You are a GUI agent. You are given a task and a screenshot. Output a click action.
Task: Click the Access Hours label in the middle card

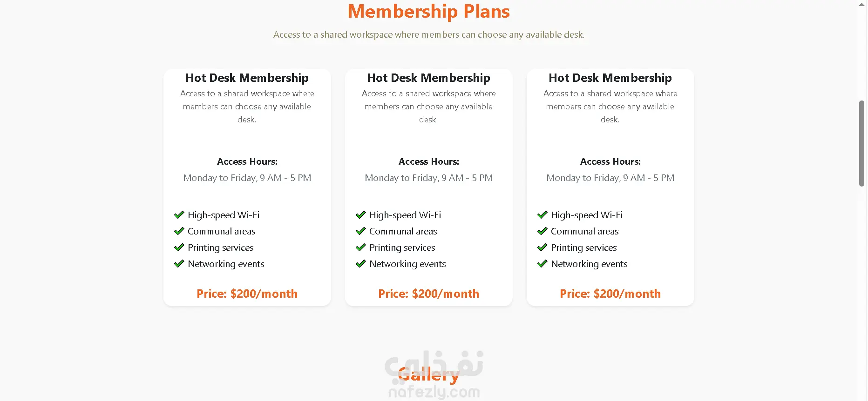428,161
